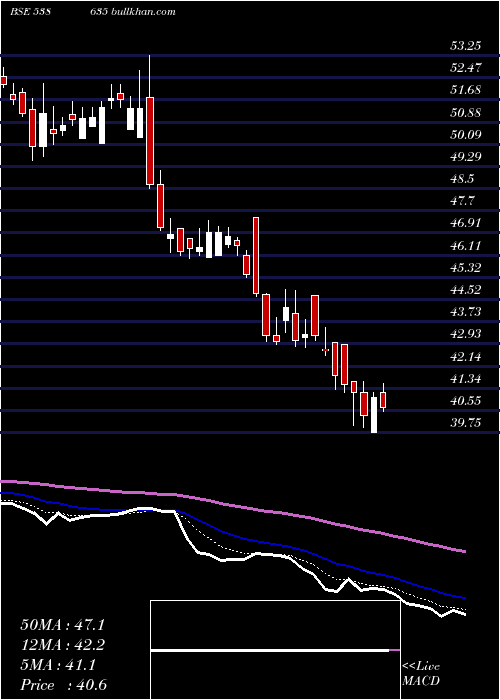Click the 53.25 price axis label

(466, 46)
